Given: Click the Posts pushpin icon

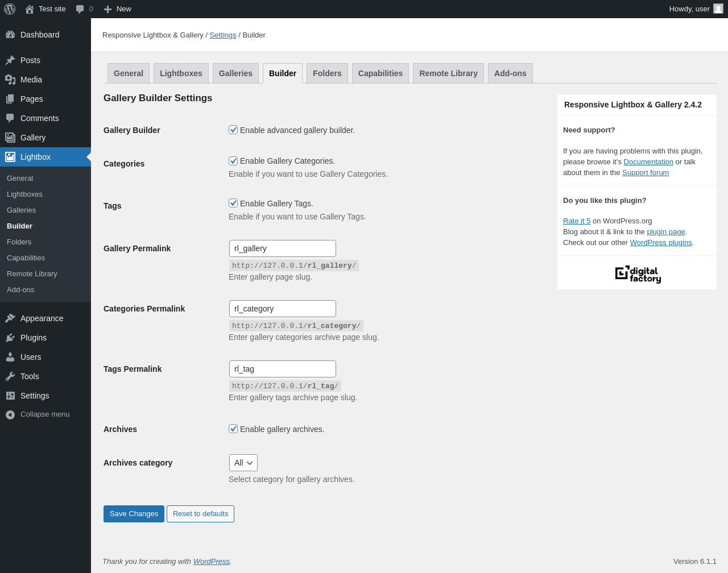Looking at the screenshot, I should pos(10,60).
